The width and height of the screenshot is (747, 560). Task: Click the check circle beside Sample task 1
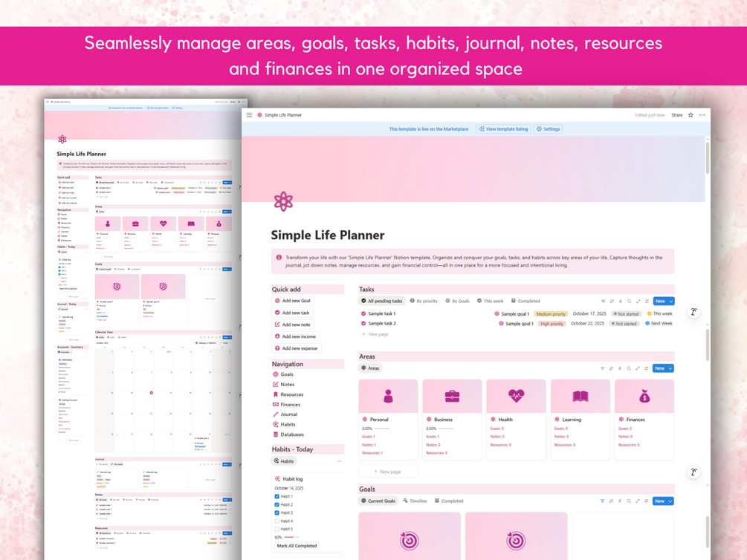tap(363, 314)
